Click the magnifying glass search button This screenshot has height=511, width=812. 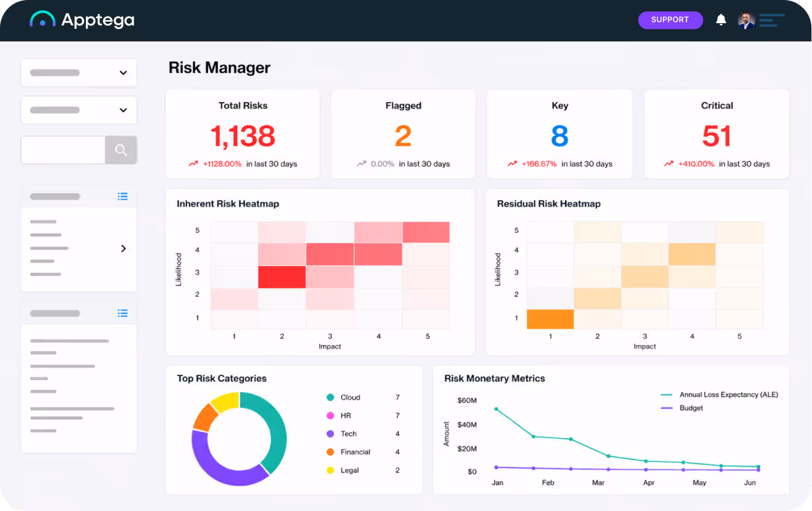[121, 150]
